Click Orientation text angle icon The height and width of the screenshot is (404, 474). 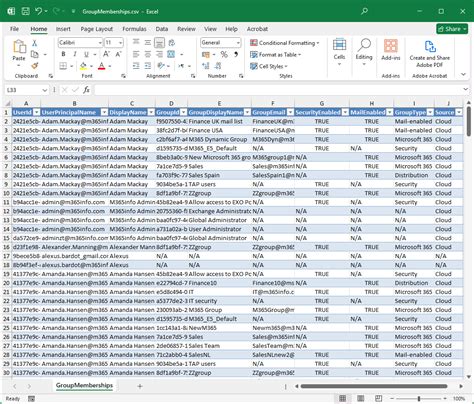pos(161,66)
